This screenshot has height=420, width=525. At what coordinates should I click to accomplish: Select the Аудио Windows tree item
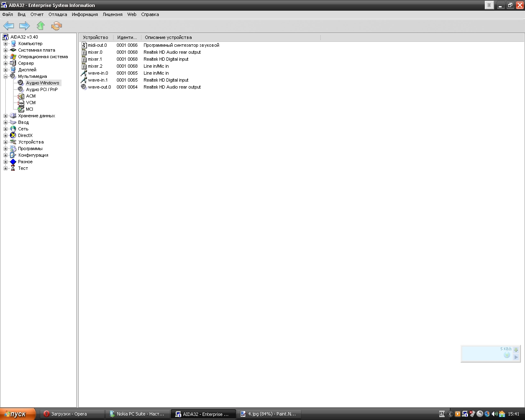[43, 83]
